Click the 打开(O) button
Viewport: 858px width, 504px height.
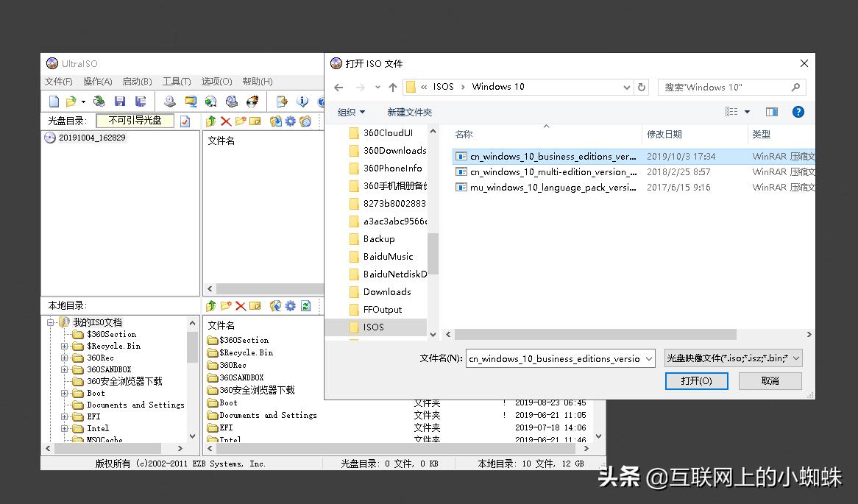[x=696, y=381]
